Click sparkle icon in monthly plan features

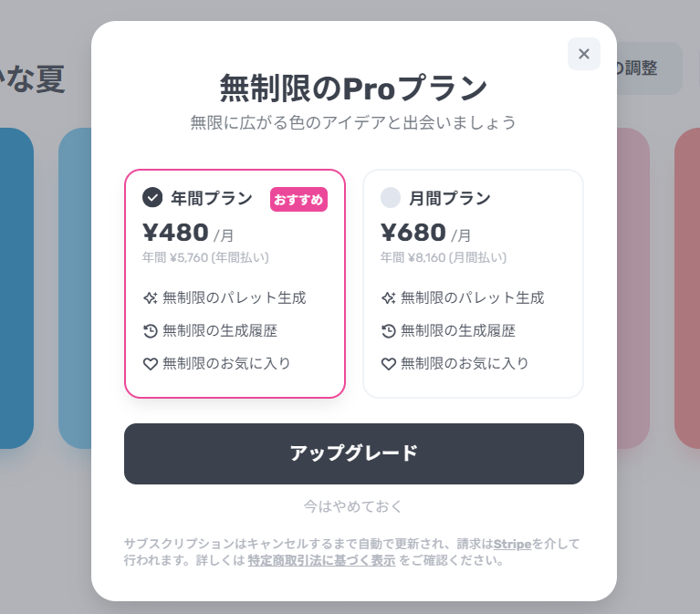pos(389,297)
